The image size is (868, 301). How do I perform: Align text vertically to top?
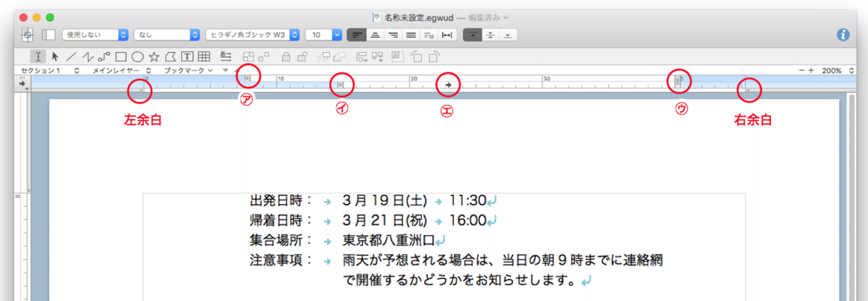click(x=471, y=34)
